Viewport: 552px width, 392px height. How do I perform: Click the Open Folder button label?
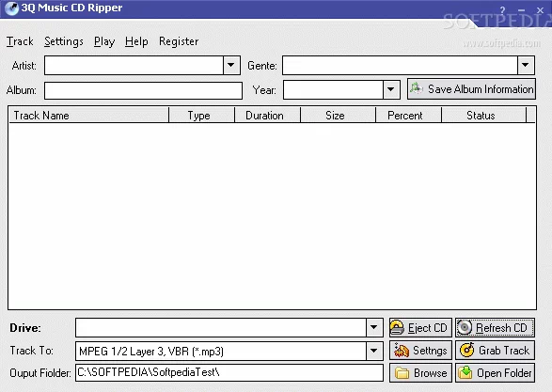coord(504,373)
